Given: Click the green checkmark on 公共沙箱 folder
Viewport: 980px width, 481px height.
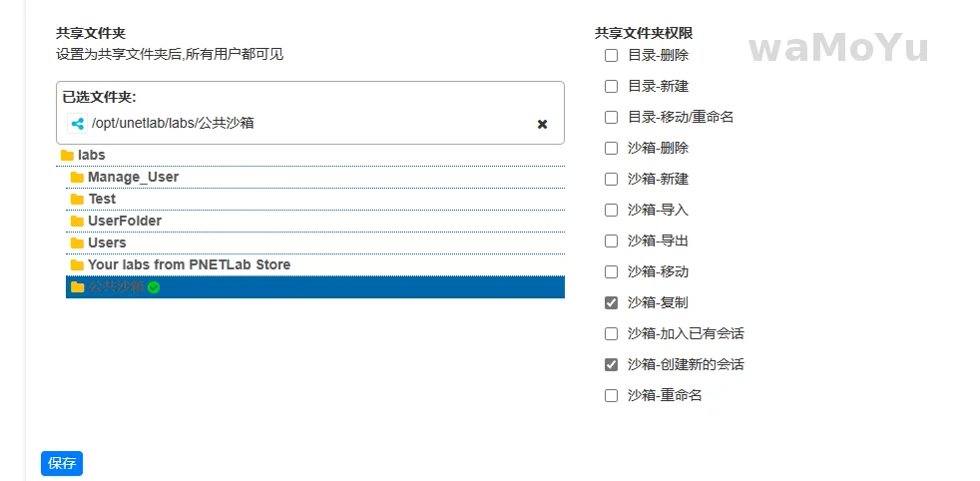Looking at the screenshot, I should 154,287.
